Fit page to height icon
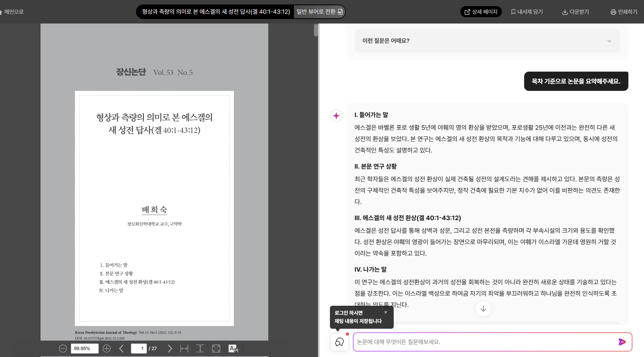The height and width of the screenshot is (357, 644). 200,349
